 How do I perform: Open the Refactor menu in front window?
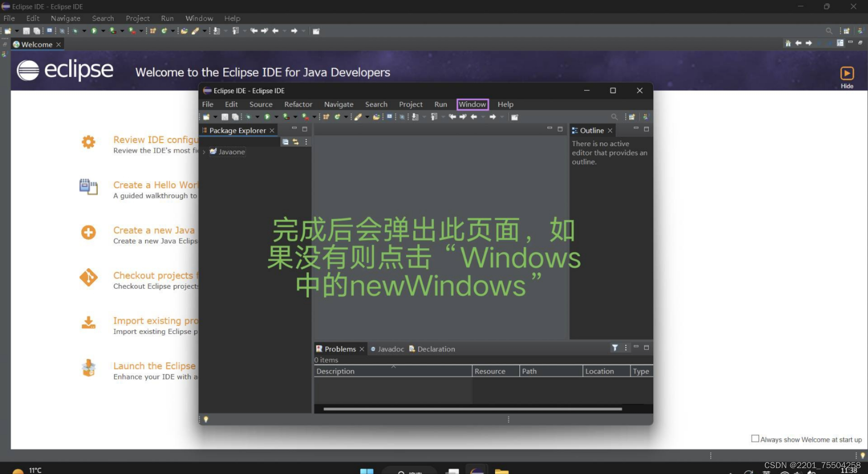pyautogui.click(x=298, y=104)
